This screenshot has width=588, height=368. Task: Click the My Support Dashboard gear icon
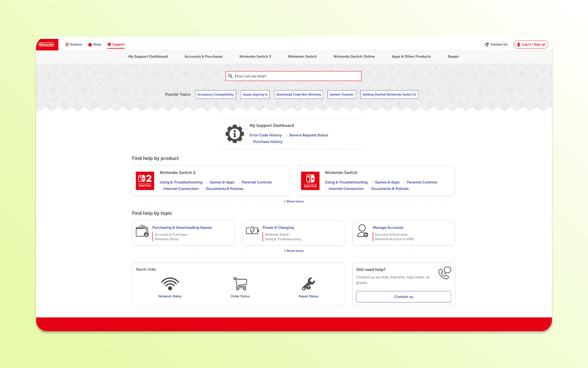[235, 134]
